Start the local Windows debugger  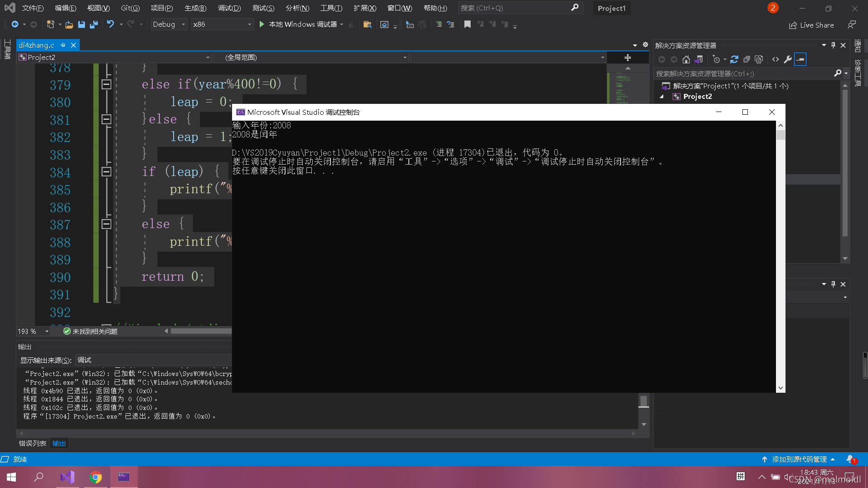tap(298, 24)
